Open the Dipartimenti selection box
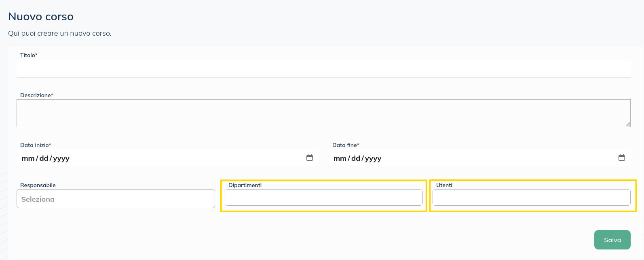Image resolution: width=644 pixels, height=260 pixels. (323, 198)
